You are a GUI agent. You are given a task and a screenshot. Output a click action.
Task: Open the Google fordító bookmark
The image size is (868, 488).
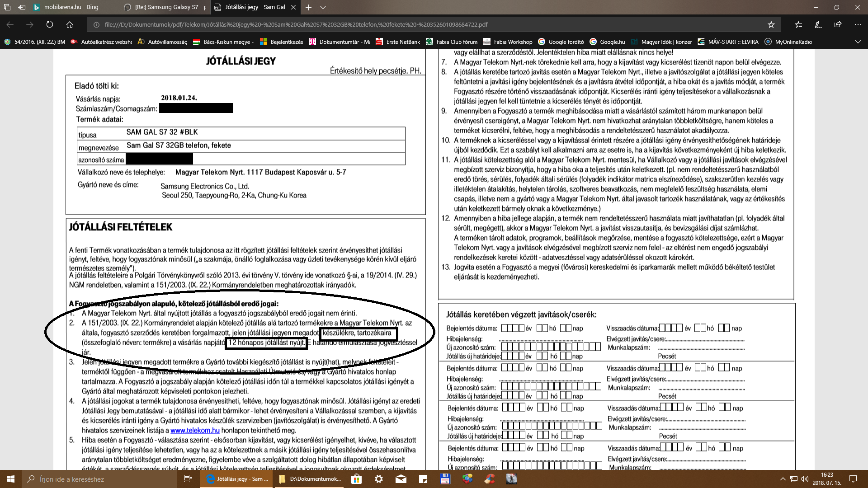561,42
